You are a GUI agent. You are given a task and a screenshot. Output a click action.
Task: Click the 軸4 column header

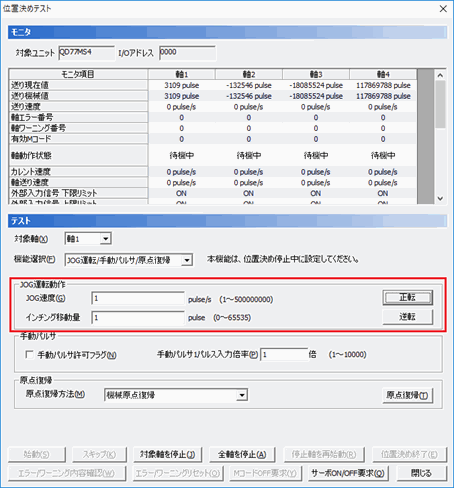(383, 74)
